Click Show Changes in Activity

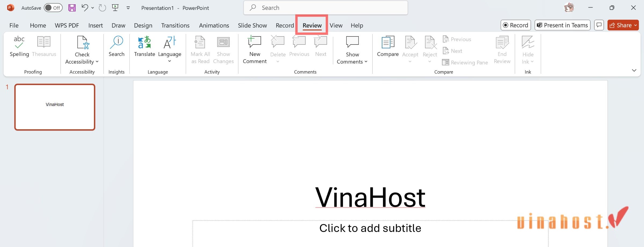[x=223, y=50]
